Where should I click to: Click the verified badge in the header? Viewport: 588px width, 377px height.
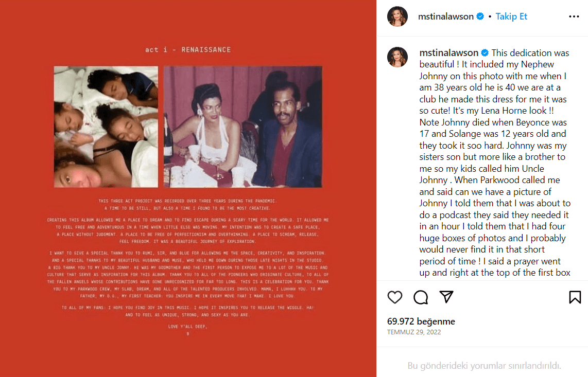(x=480, y=16)
